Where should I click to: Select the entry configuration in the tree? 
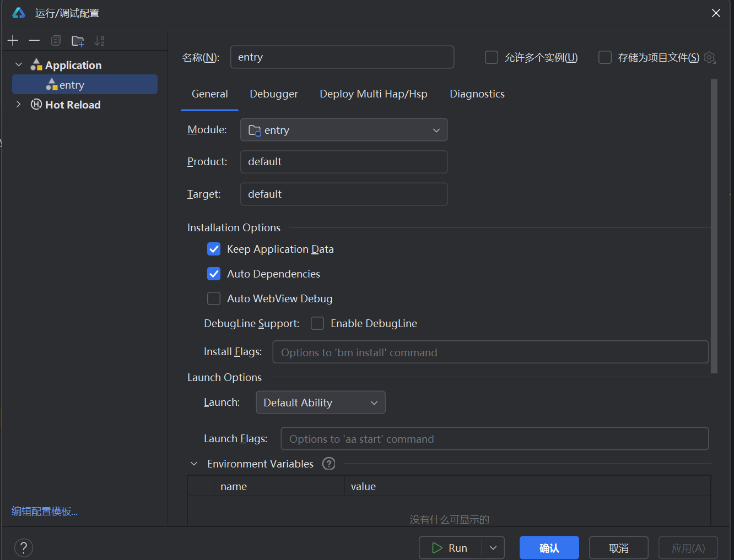[x=85, y=84]
